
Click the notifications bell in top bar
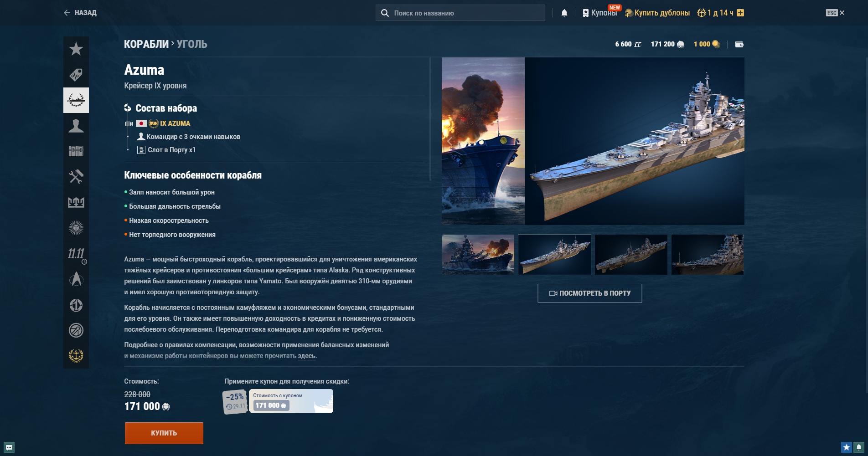[x=564, y=13]
